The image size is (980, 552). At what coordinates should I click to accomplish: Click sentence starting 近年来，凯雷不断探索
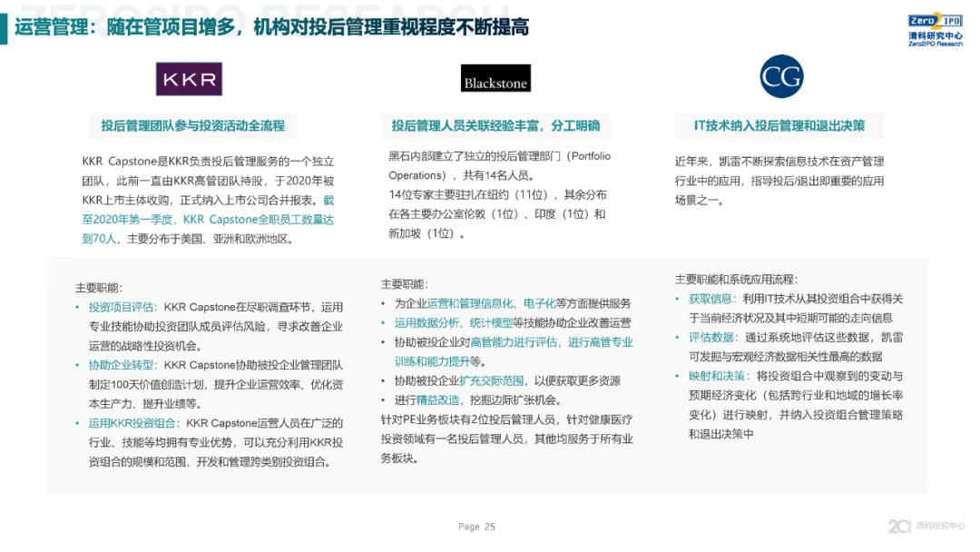tap(779, 181)
